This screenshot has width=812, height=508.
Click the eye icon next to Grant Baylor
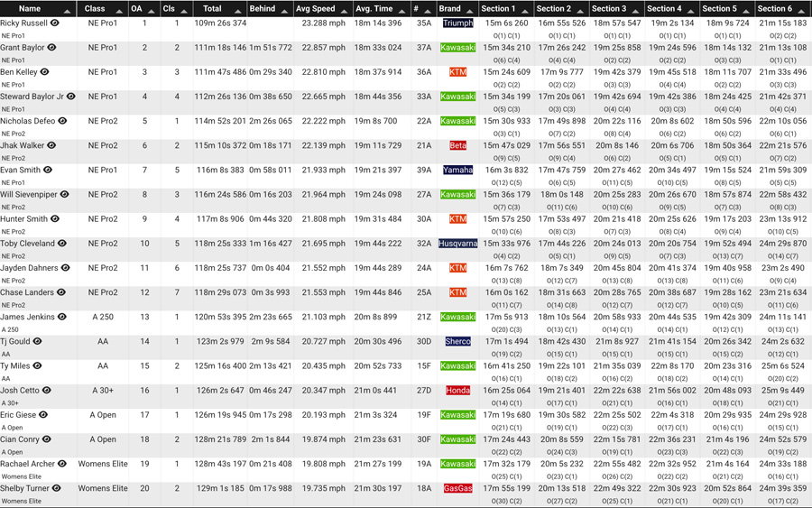tap(51, 48)
